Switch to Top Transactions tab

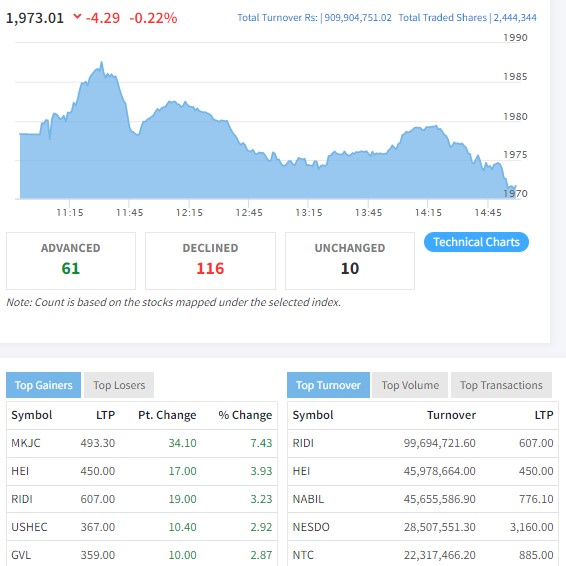coord(501,385)
